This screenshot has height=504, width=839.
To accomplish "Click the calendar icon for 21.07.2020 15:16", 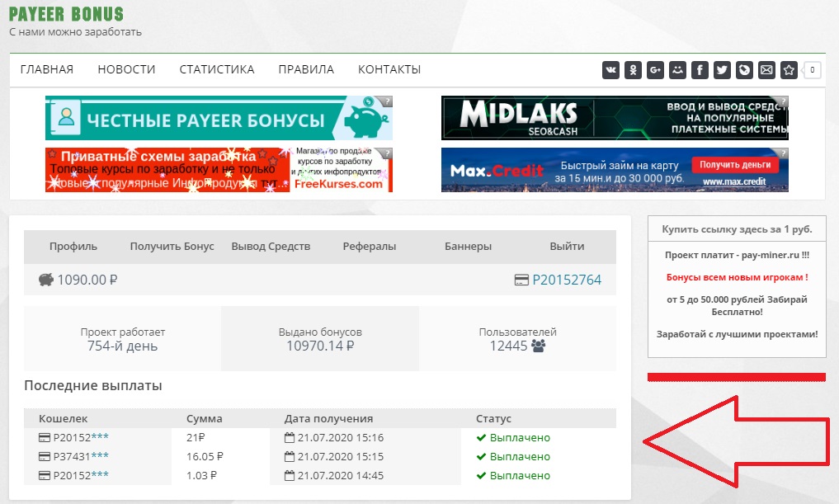I will click(290, 438).
